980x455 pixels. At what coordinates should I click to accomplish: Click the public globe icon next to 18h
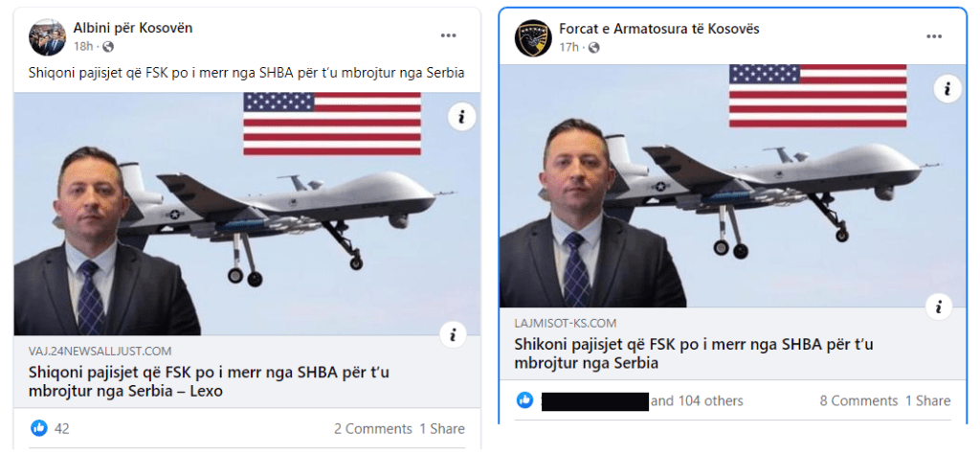tap(107, 46)
